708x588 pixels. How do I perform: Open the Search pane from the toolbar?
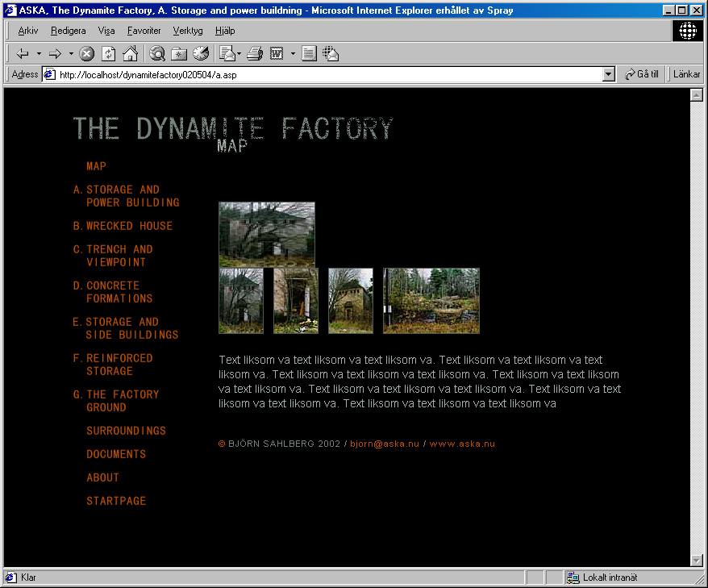tap(158, 54)
